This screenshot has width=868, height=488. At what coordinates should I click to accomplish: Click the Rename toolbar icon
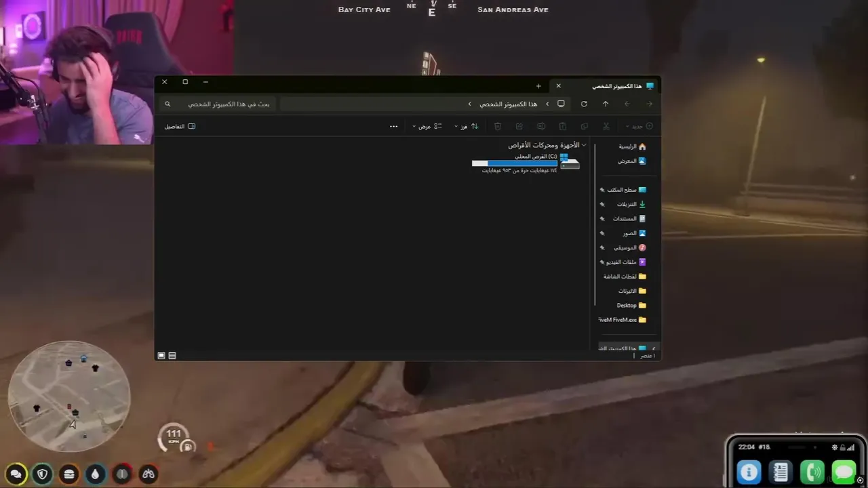click(x=541, y=126)
